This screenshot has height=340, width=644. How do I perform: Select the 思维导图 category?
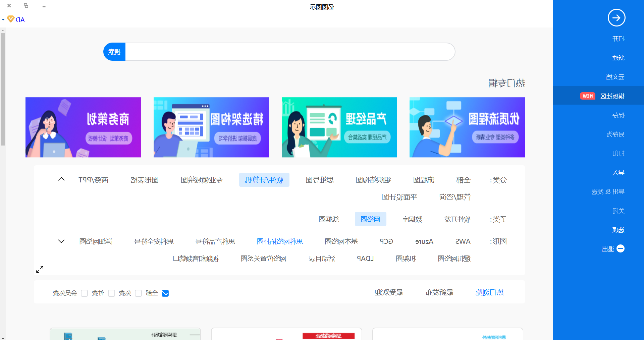coord(320,180)
